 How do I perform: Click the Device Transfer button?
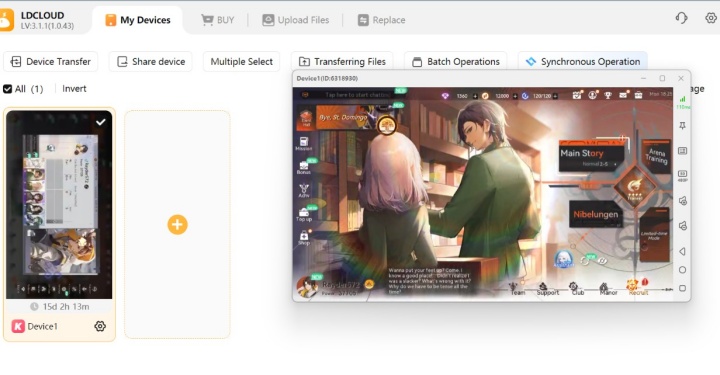tap(51, 62)
